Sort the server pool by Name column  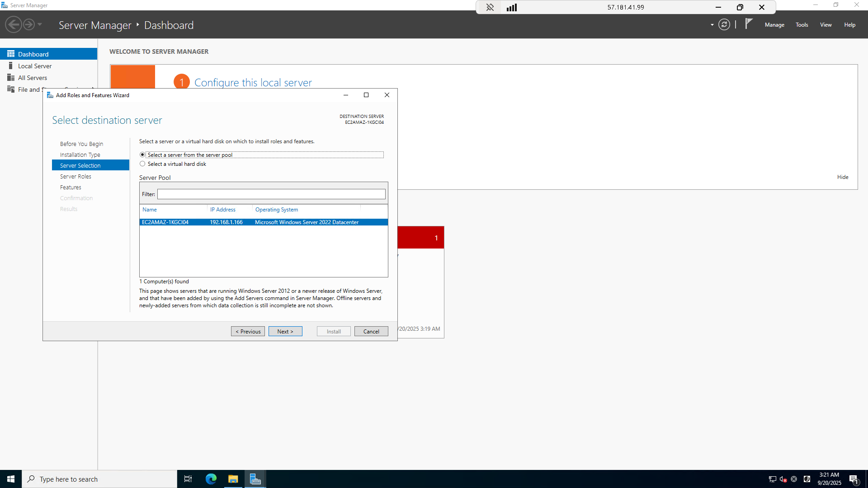pos(150,210)
